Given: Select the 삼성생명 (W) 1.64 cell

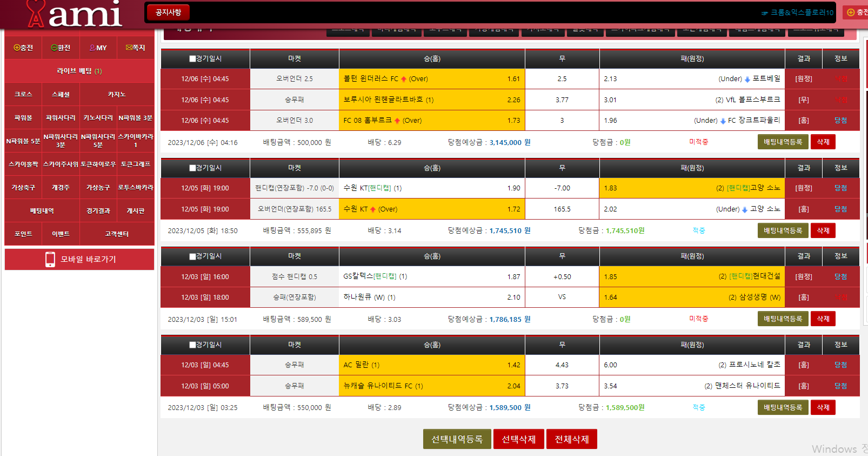Looking at the screenshot, I should point(692,298).
